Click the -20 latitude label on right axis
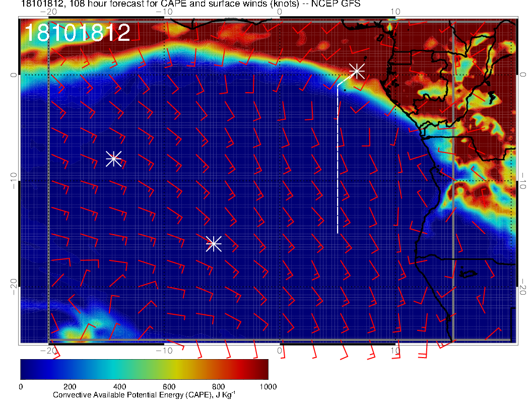 pos(524,287)
